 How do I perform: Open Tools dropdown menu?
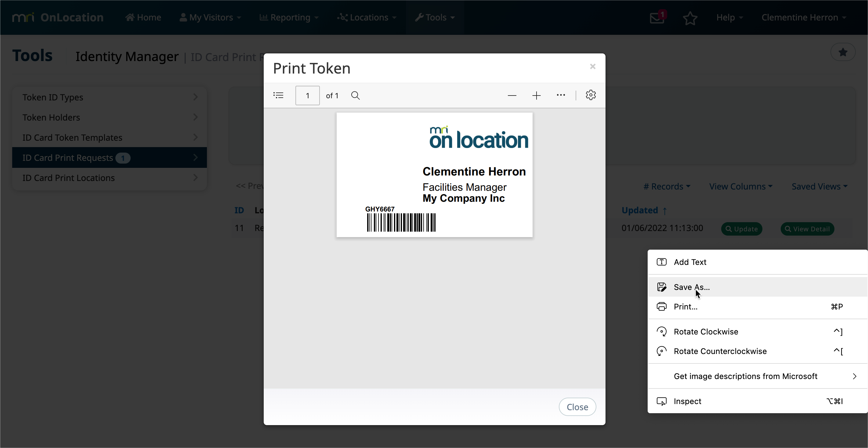click(435, 17)
